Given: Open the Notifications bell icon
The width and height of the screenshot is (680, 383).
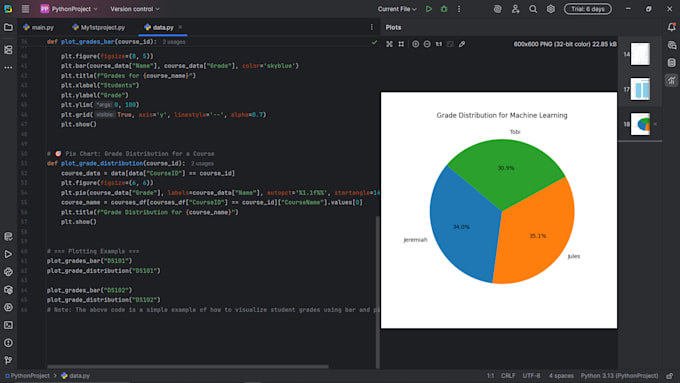Looking at the screenshot, I should point(671,27).
